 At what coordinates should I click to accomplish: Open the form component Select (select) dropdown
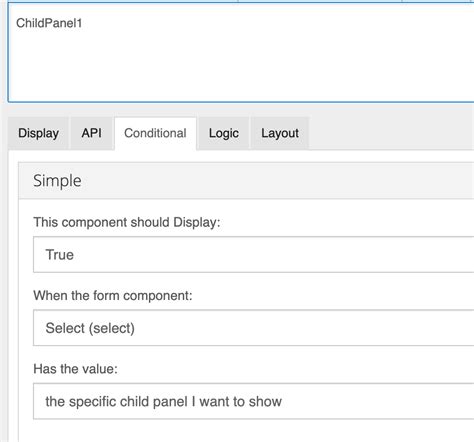[x=254, y=328]
